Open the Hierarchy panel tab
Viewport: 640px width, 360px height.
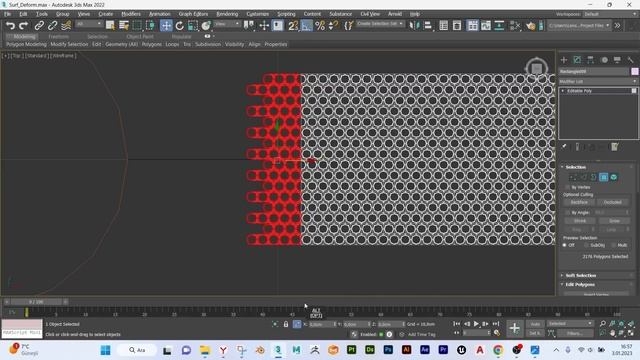(591, 60)
